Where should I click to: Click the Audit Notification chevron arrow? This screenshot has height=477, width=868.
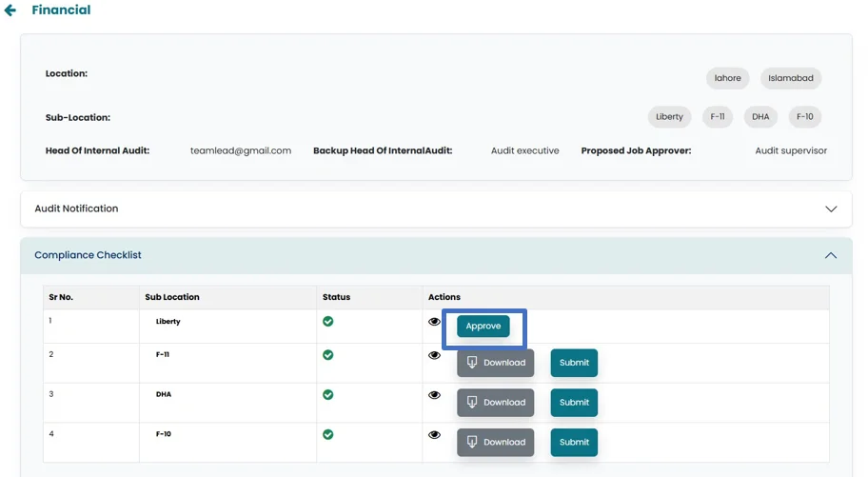(x=830, y=209)
